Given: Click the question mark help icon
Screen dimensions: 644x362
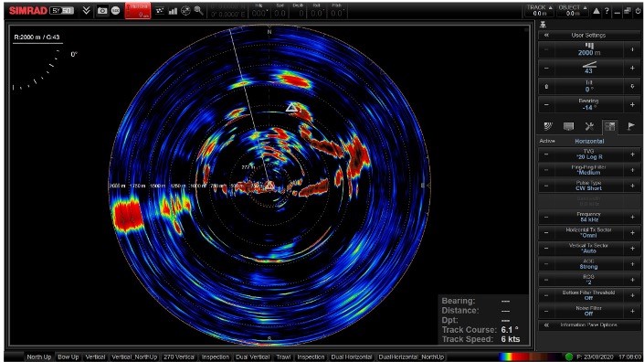Looking at the screenshot, I should tap(607, 12).
